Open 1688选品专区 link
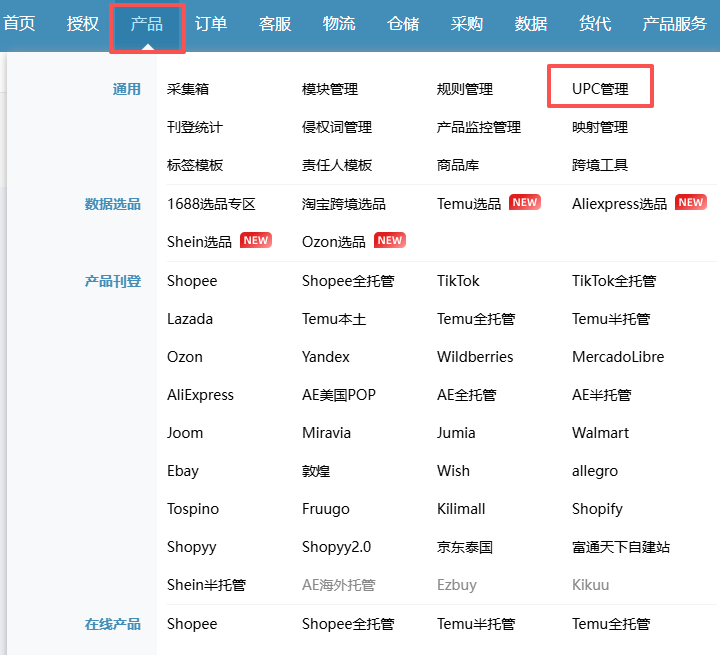720x655 pixels. coord(211,203)
